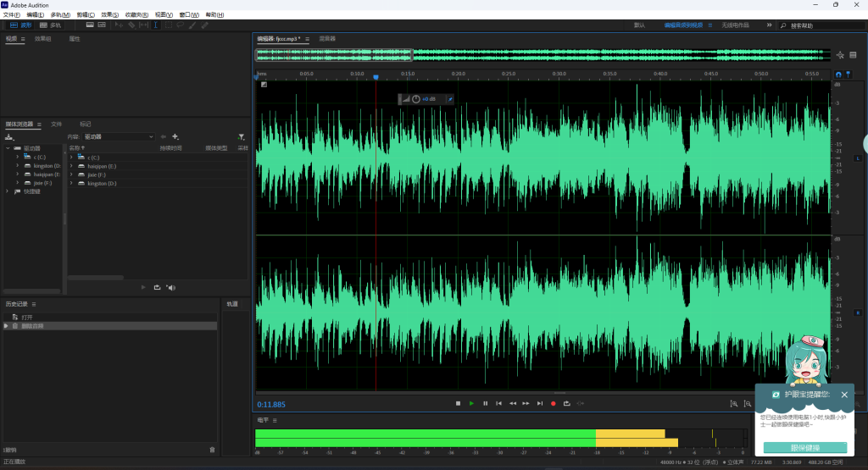Viewport: 868px width, 470px height.
Task: Click the filter funnel icon in media browser
Action: [x=241, y=136]
